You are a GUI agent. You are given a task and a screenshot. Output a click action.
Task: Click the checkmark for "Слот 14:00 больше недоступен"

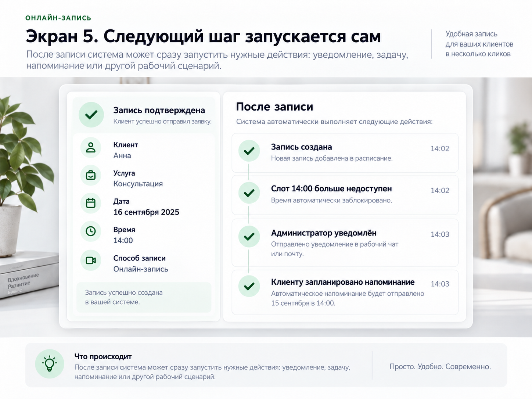[249, 193]
